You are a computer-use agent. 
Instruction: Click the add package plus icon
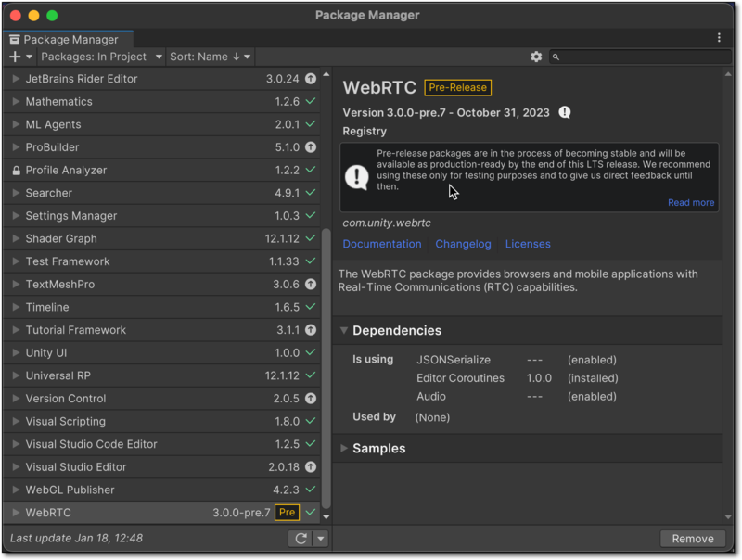(x=15, y=57)
